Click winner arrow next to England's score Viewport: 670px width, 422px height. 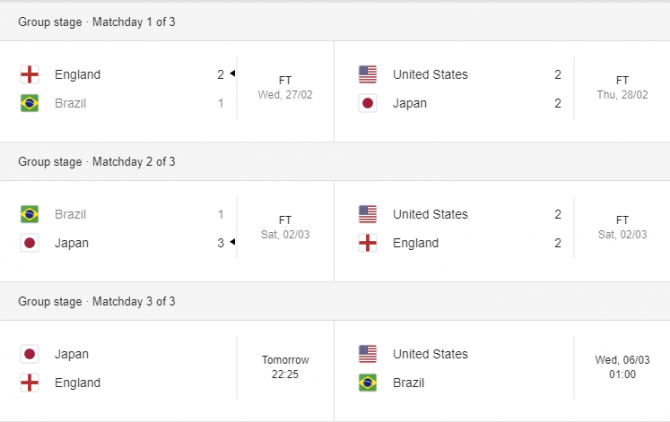point(232,74)
